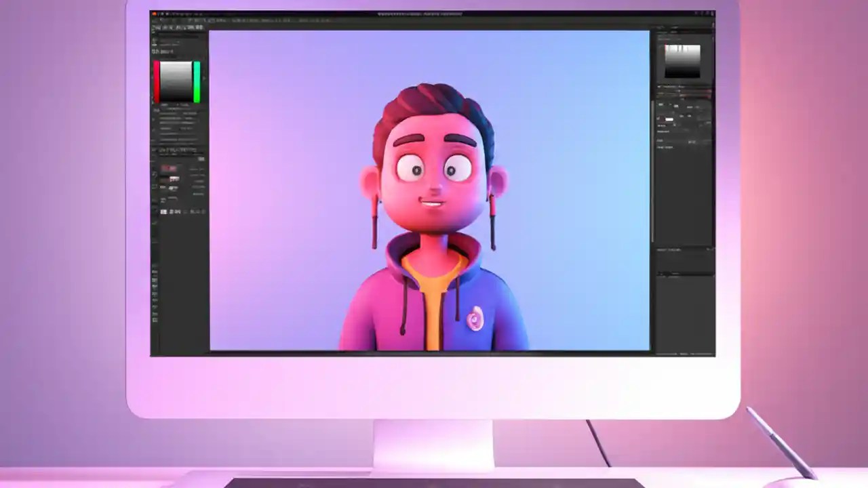Open the leftmost menu in the top menu bar
Image resolution: width=868 pixels, height=488 pixels.
pyautogui.click(x=159, y=20)
